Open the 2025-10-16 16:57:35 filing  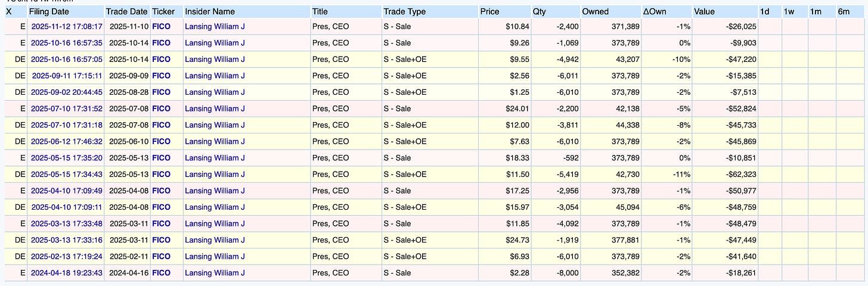coord(66,43)
